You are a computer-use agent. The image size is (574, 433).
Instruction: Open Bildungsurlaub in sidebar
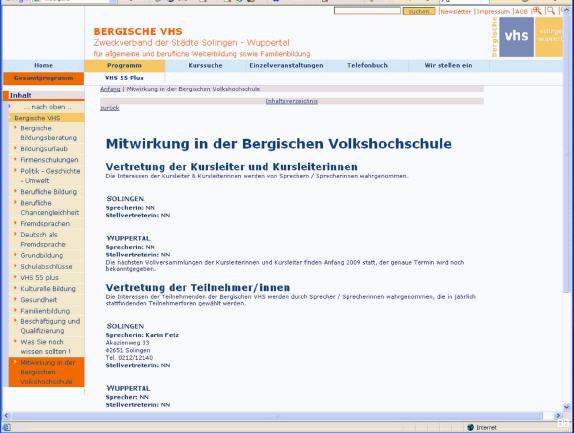click(x=44, y=149)
